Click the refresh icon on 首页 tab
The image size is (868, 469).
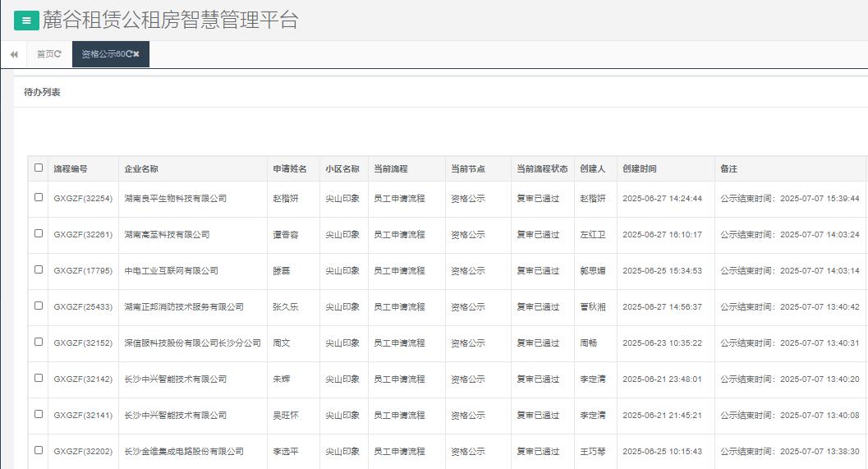pyautogui.click(x=57, y=54)
